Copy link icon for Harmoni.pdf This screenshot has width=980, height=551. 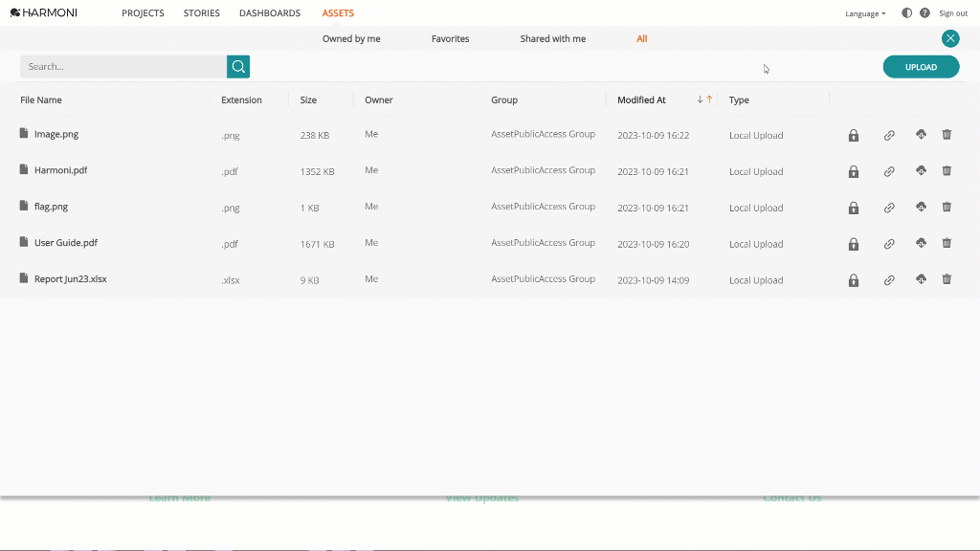(x=889, y=171)
